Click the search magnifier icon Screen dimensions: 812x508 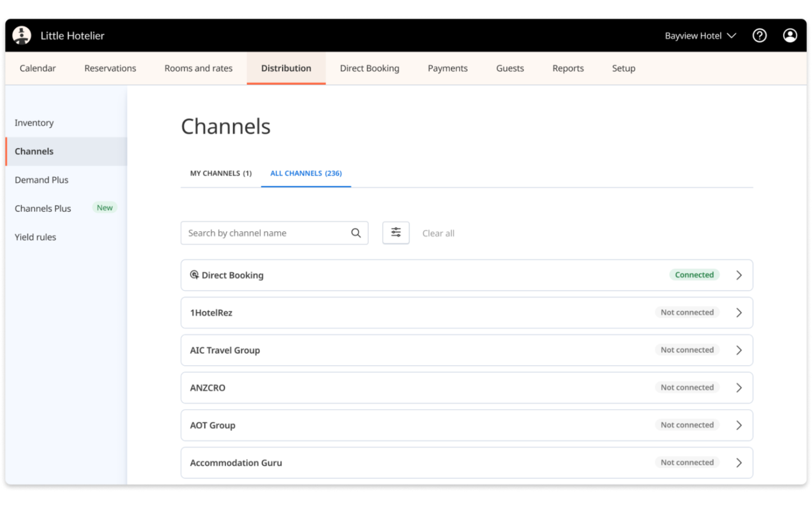click(356, 233)
